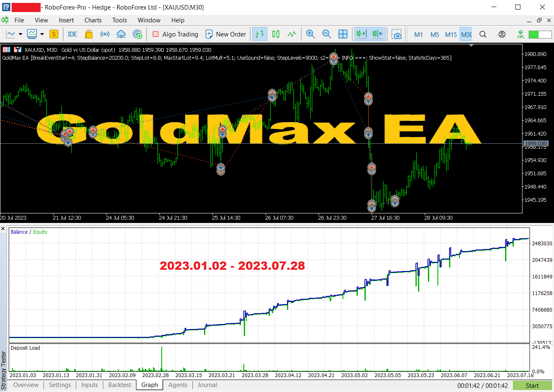The image size is (554, 392).
Task: Open the Tools menu
Action: point(120,20)
